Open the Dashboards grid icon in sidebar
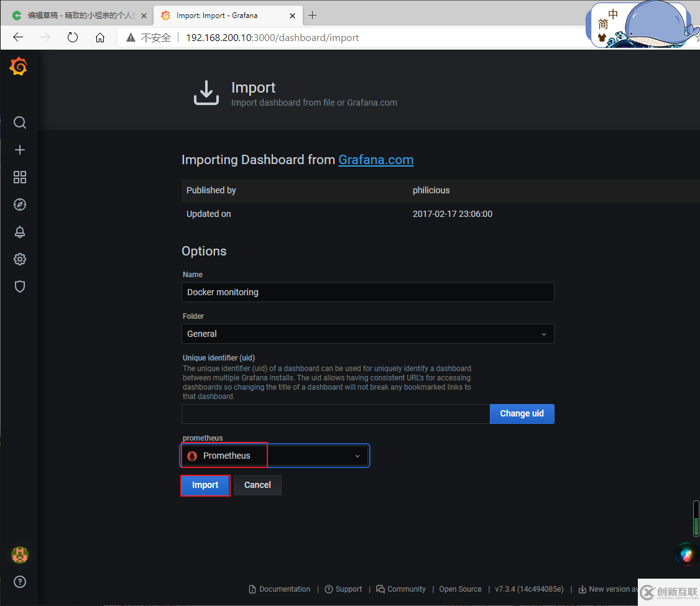 (x=20, y=177)
